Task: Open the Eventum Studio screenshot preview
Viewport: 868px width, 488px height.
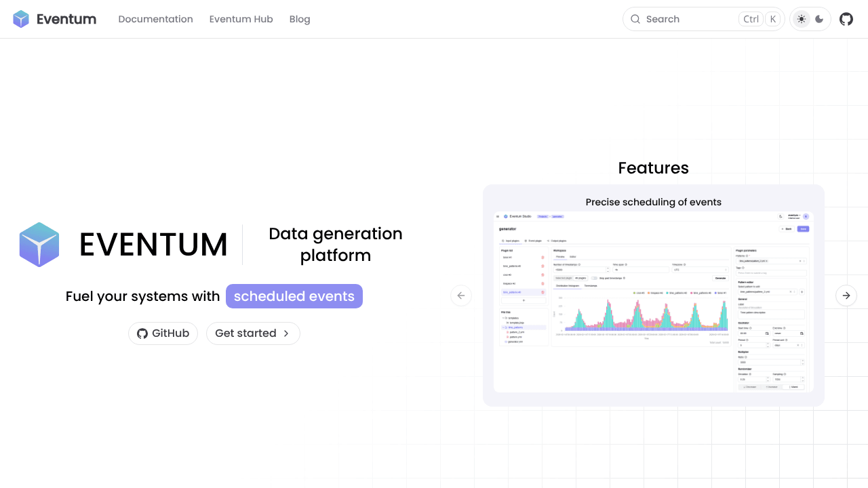Action: 654,302
